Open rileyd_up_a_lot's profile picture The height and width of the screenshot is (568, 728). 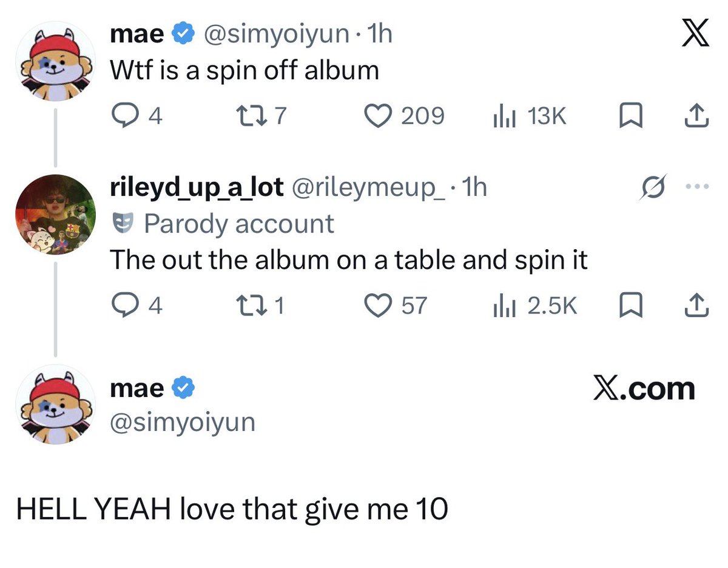click(55, 215)
